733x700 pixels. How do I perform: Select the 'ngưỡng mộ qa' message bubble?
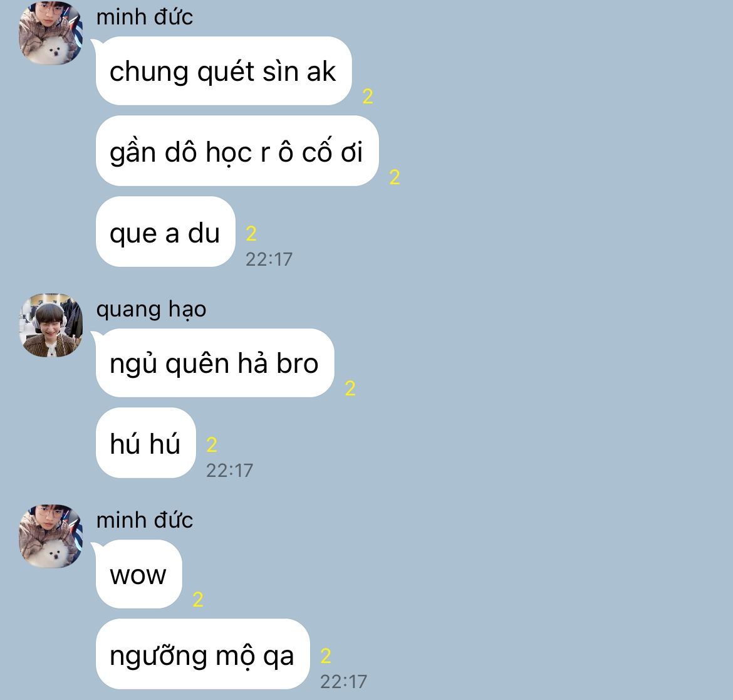point(203,654)
